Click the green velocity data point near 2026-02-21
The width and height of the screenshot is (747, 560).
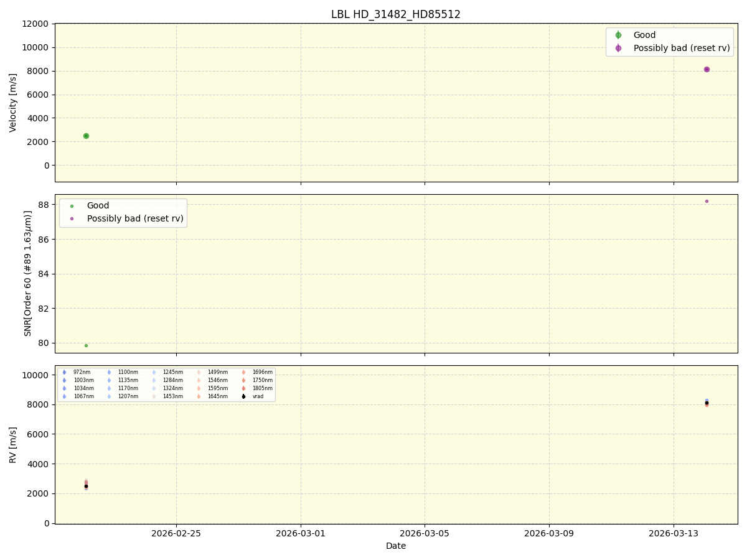85,134
